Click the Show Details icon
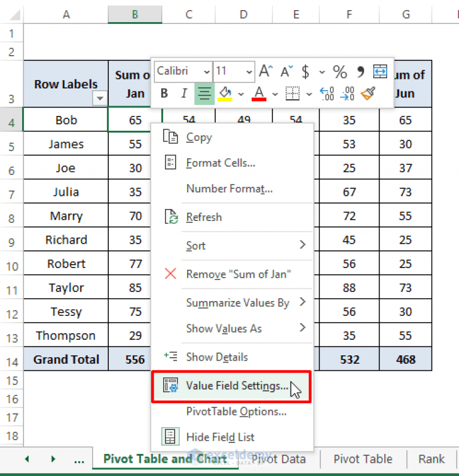459x476 pixels. pyautogui.click(x=170, y=356)
